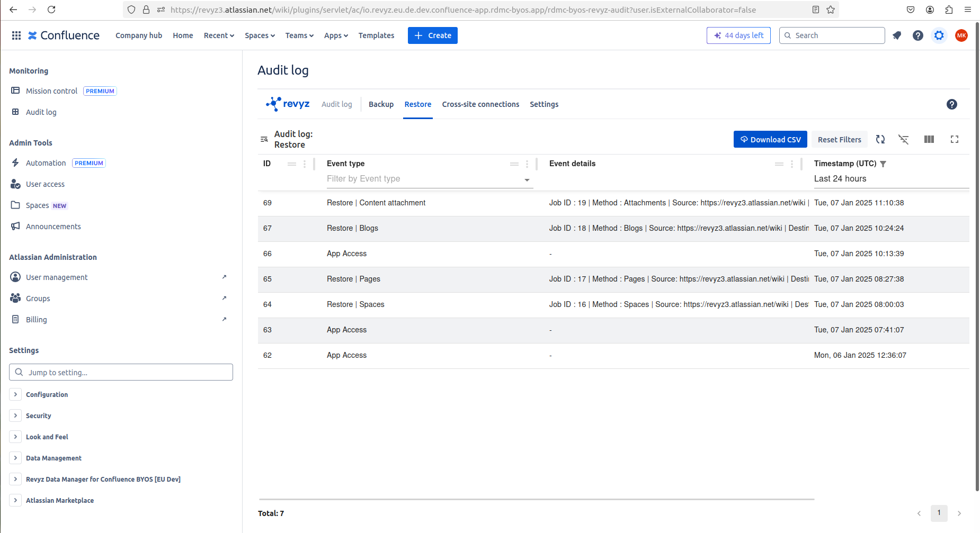Open Spaces dropdown menu

[x=260, y=35]
